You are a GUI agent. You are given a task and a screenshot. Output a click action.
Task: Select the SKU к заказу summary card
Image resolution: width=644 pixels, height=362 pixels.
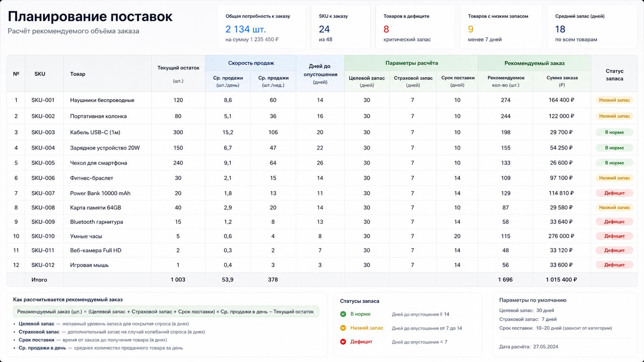coord(340,27)
